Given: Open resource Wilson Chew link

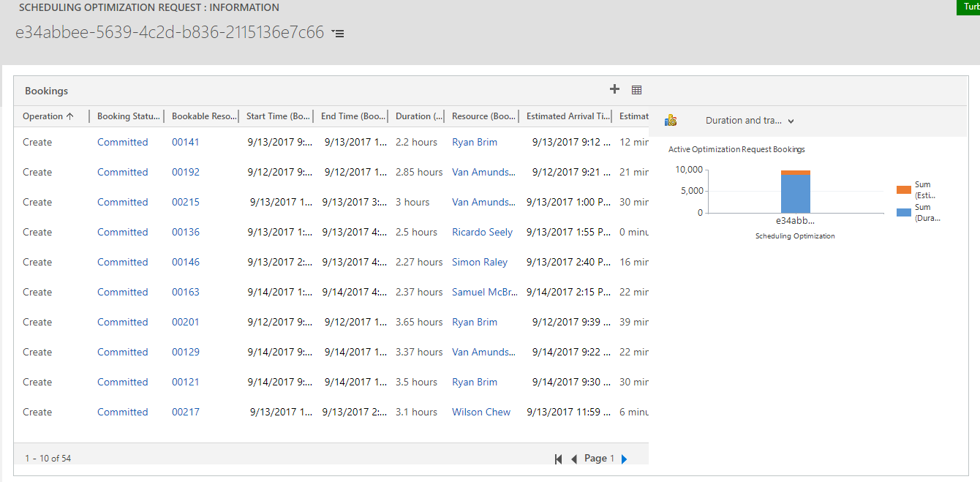Looking at the screenshot, I should click(x=481, y=412).
